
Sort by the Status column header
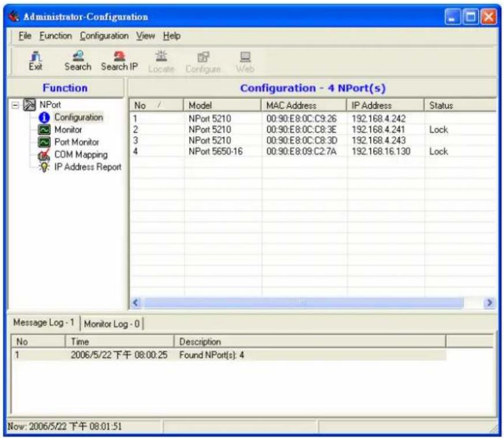[x=460, y=105]
